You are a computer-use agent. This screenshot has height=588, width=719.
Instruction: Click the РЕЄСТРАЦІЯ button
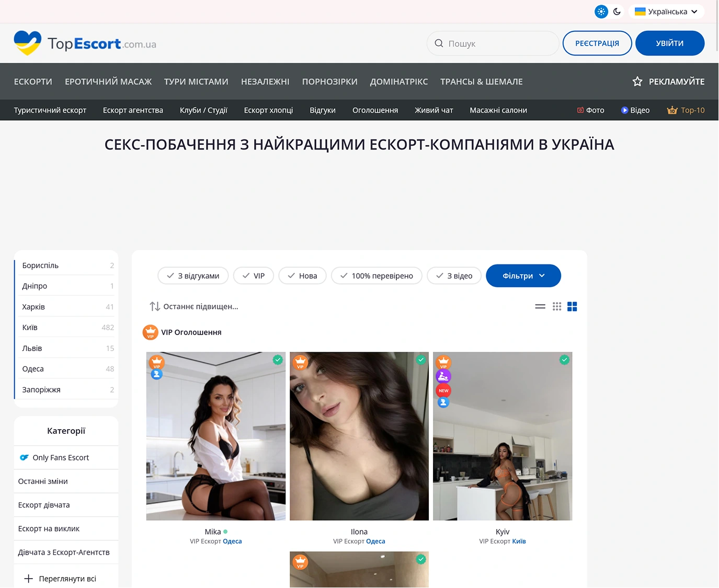(597, 43)
